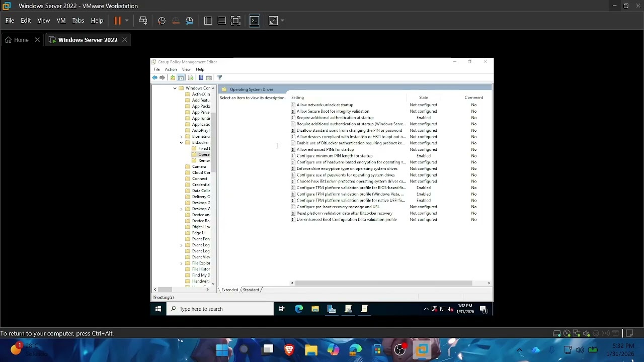The image size is (644, 362).
Task: Open Server Manager in guest taskbar
Action: click(332, 309)
